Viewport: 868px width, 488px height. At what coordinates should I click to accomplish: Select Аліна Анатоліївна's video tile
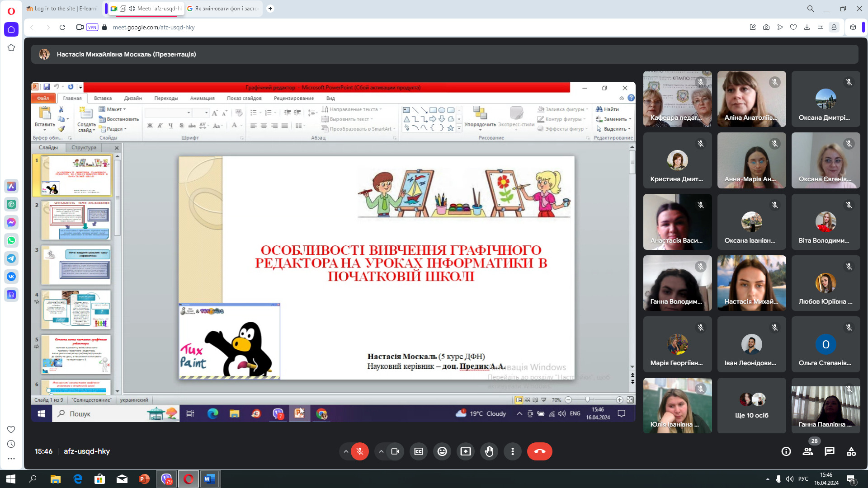click(x=751, y=99)
